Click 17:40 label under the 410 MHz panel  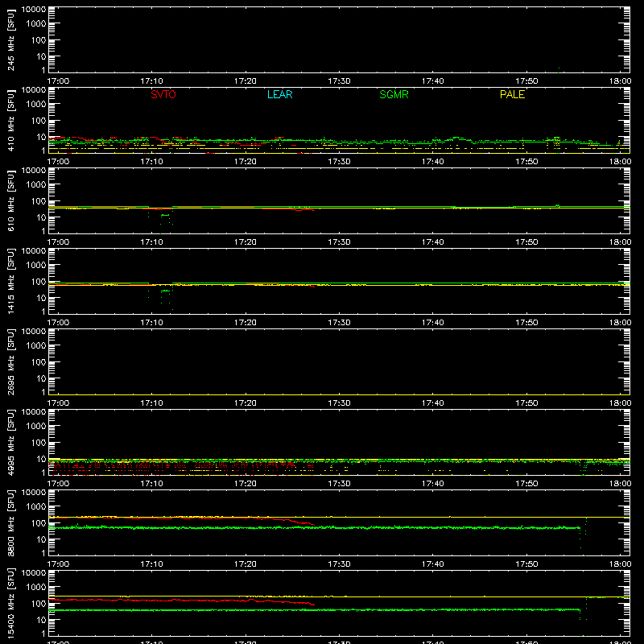click(x=432, y=162)
